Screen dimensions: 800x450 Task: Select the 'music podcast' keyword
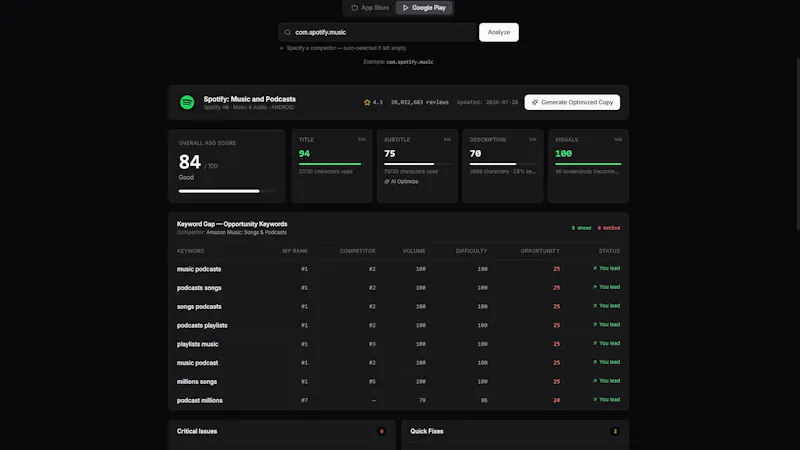coord(197,363)
